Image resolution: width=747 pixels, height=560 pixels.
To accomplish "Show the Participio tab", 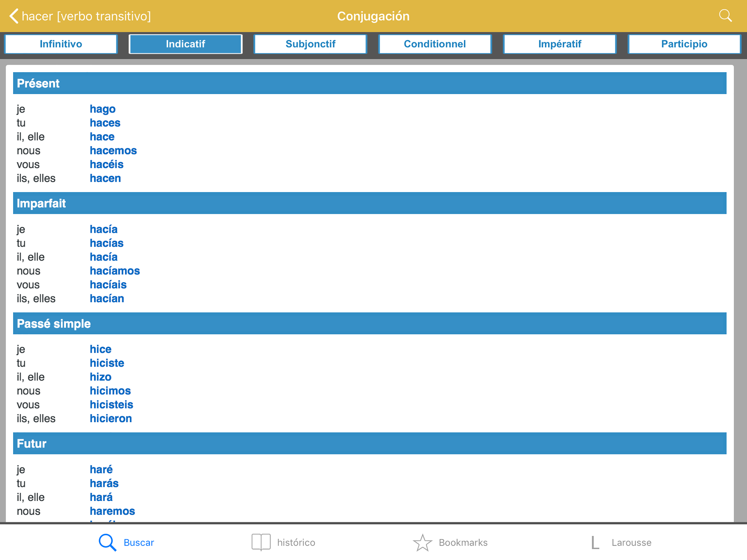I will click(684, 44).
